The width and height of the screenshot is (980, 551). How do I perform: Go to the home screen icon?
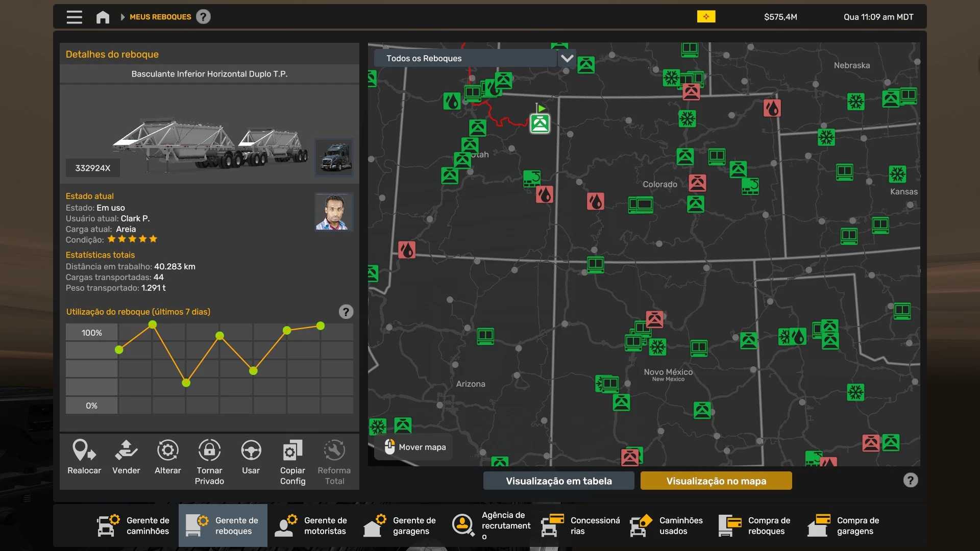[103, 17]
